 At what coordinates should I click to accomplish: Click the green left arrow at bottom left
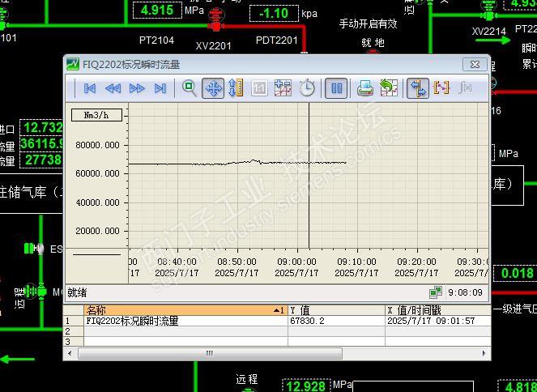[17, 359]
